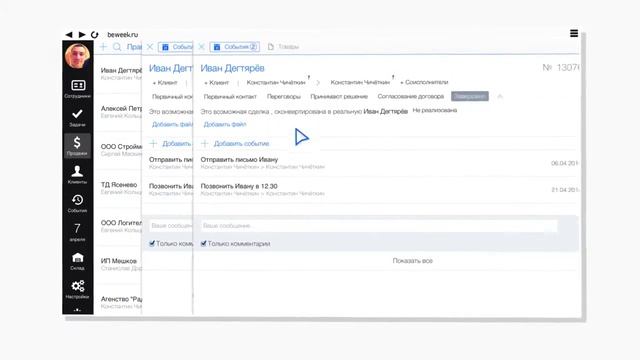The image size is (640, 360).
Task: Open Настройки gears section in the sidebar
Action: [x=78, y=290]
